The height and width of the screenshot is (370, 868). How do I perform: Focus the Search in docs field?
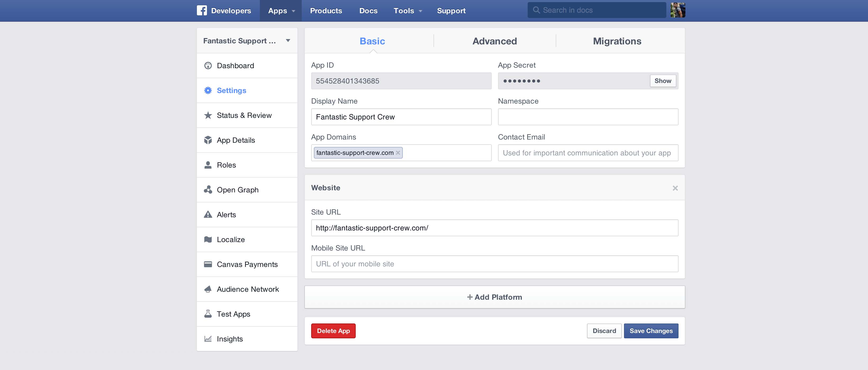point(596,10)
